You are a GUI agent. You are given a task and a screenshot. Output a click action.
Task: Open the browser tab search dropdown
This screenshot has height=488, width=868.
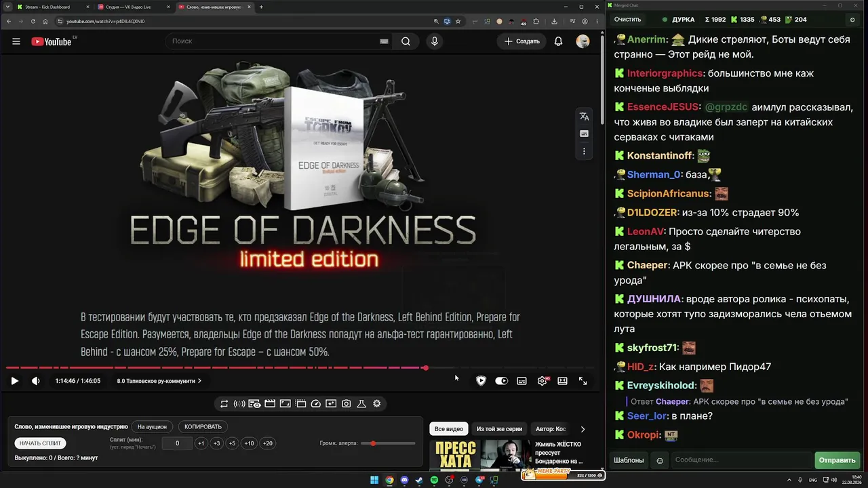tap(6, 7)
